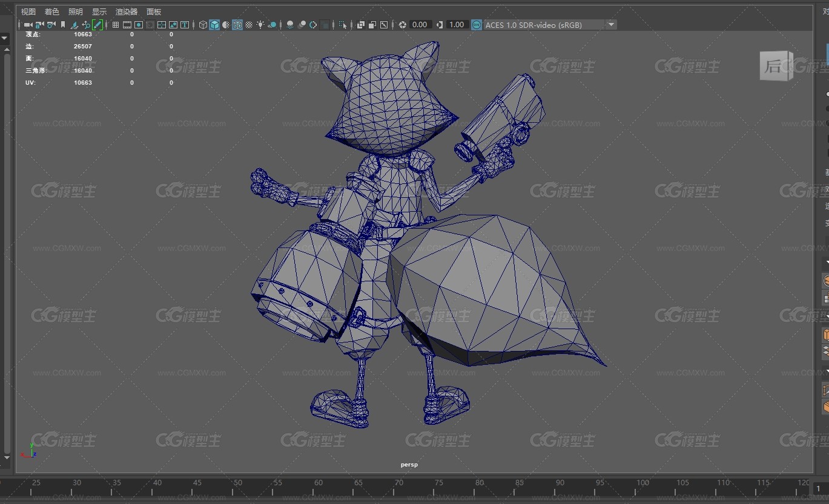Image resolution: width=829 pixels, height=504 pixels.
Task: Click the camera Bookmarks icon
Action: 63,25
